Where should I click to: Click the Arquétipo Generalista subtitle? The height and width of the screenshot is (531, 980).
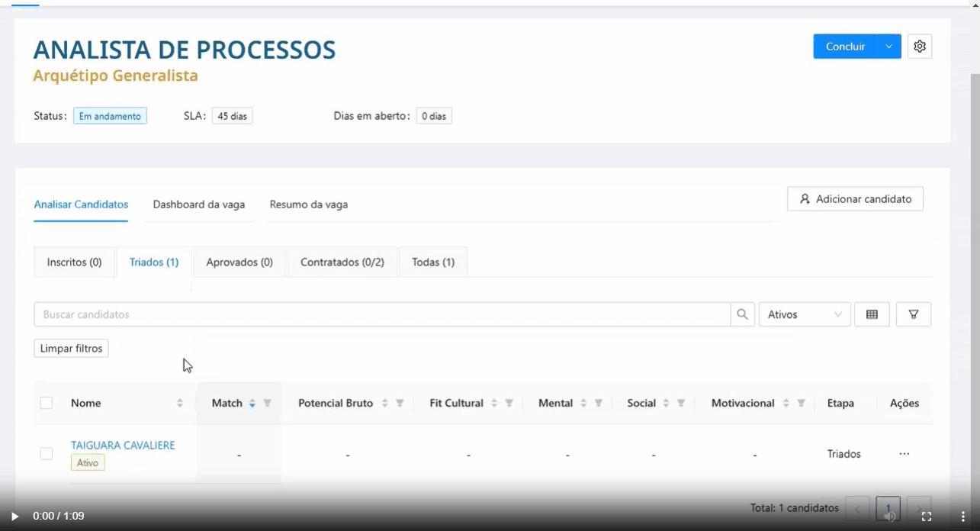coord(115,76)
